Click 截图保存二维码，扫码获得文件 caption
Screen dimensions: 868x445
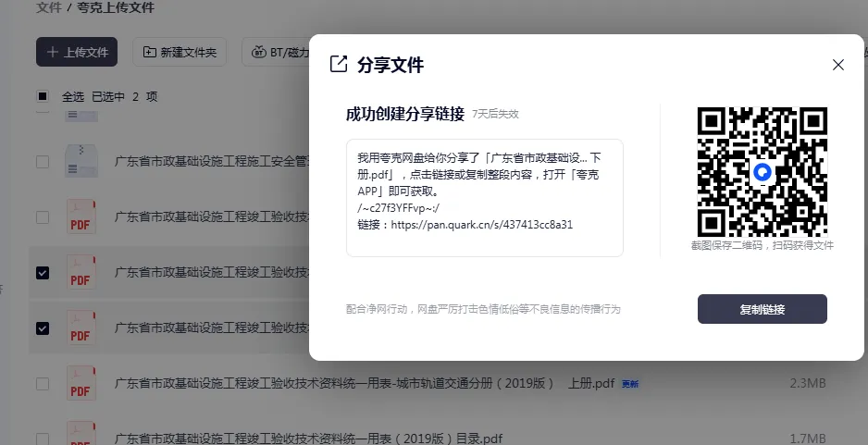[x=763, y=245]
